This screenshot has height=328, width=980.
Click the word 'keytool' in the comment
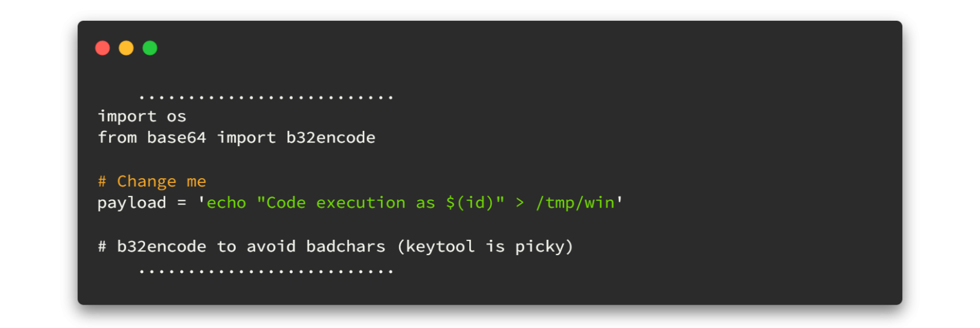(440, 247)
